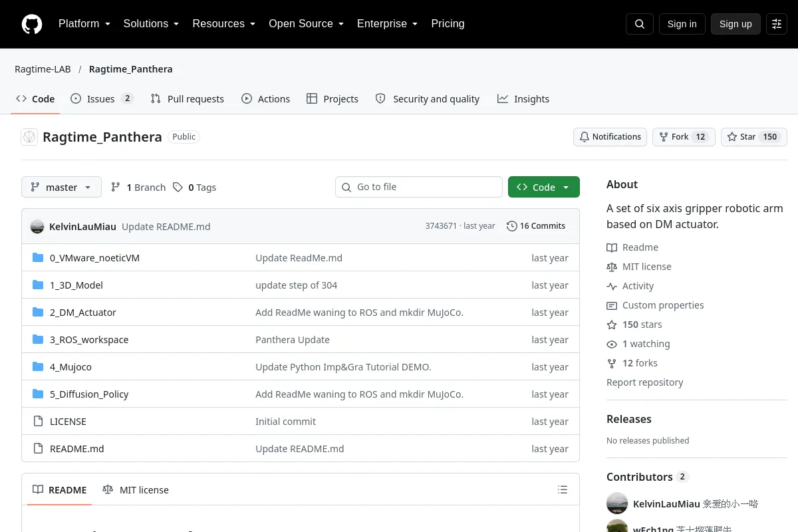Image resolution: width=798 pixels, height=532 pixels.
Task: Click folder icon of 1_3D_Model
Action: [38, 285]
